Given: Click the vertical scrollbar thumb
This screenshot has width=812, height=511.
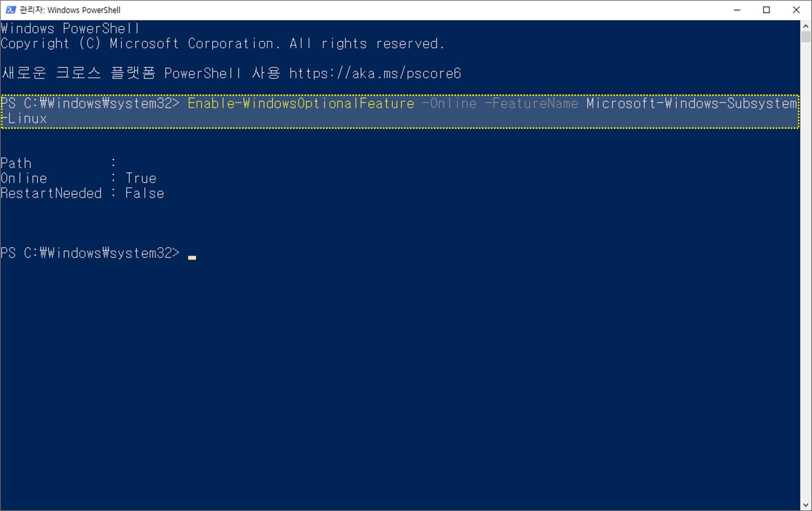Looking at the screenshot, I should (806, 37).
